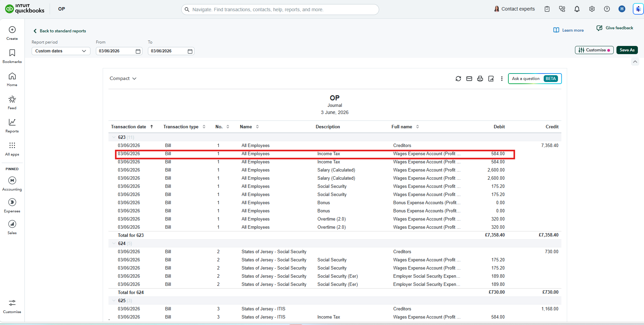
Task: Open notifications bell
Action: point(577,9)
